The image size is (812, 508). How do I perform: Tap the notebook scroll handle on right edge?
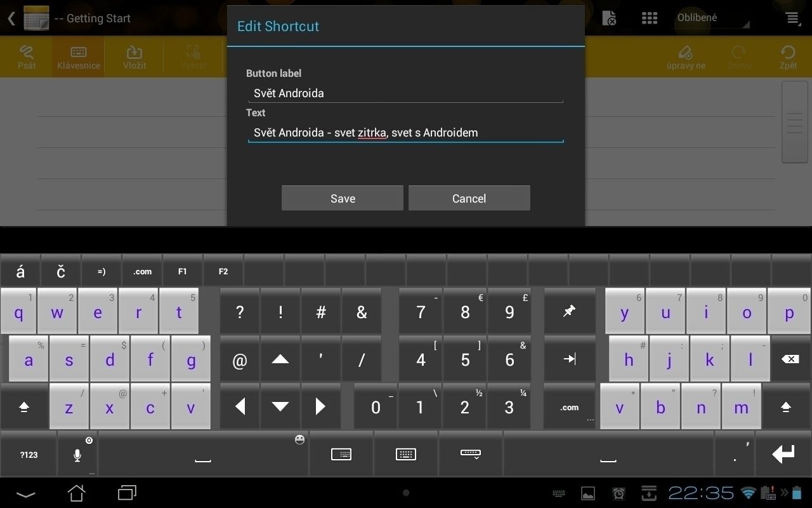(794, 122)
